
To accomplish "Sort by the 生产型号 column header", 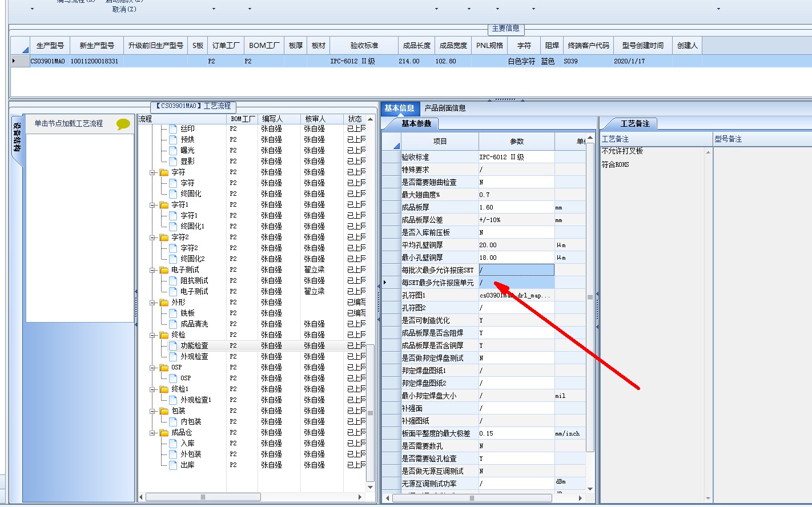I will point(50,46).
